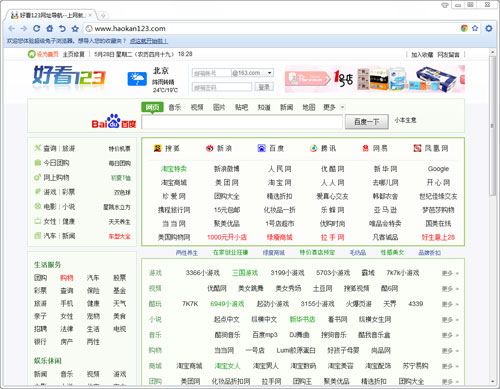Screen dimensions: 500x389
Task: Select the 网页 Baidu search tab
Action: pos(152,107)
